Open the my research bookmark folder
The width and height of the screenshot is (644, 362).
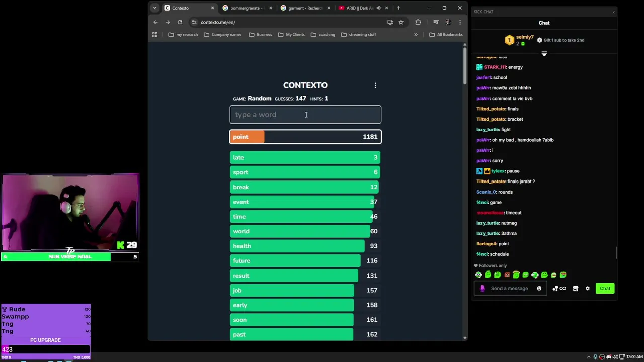(183, 34)
